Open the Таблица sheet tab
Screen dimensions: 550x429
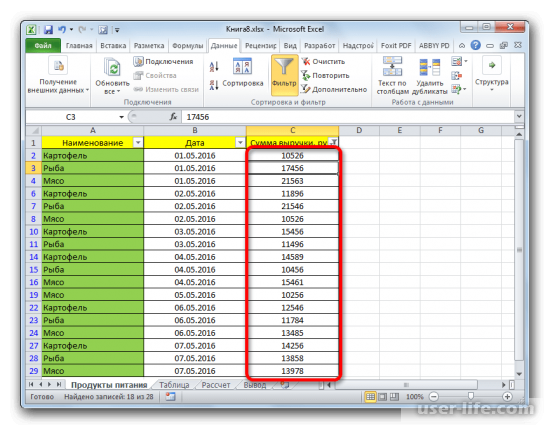point(174,385)
